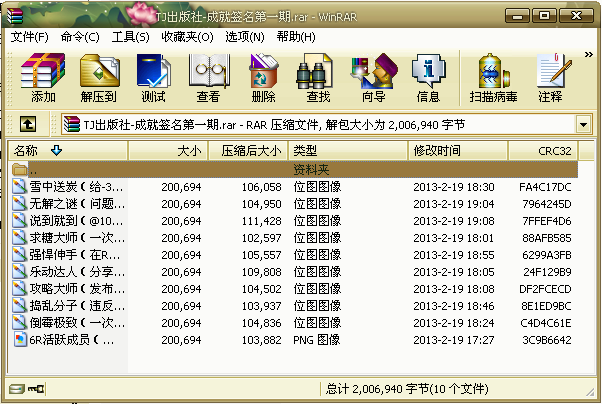This screenshot has width=602, height=404.
Task: Sort by 名称 column header
Action: (68, 151)
